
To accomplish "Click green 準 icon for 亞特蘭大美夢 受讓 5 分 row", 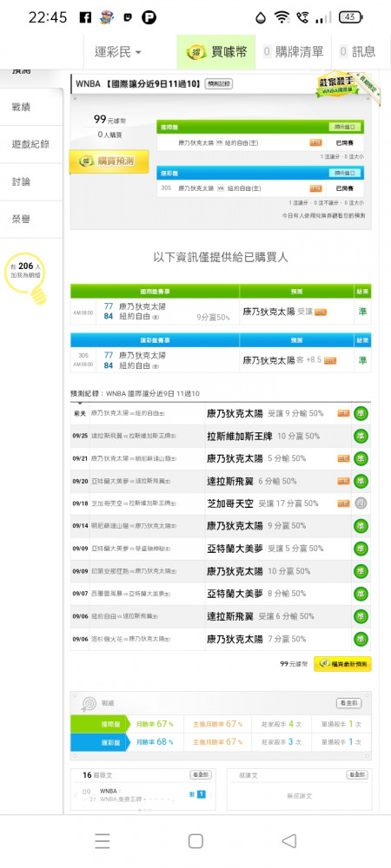I will 361,549.
